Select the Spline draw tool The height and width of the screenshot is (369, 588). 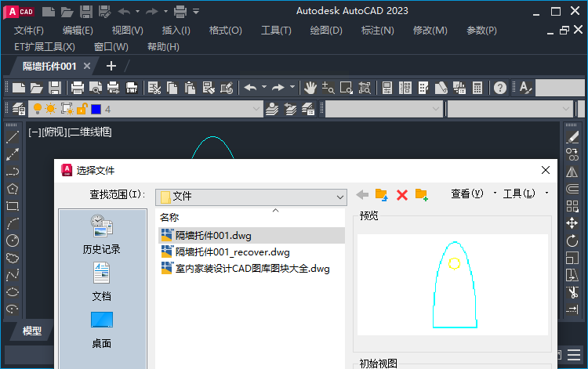point(13,275)
